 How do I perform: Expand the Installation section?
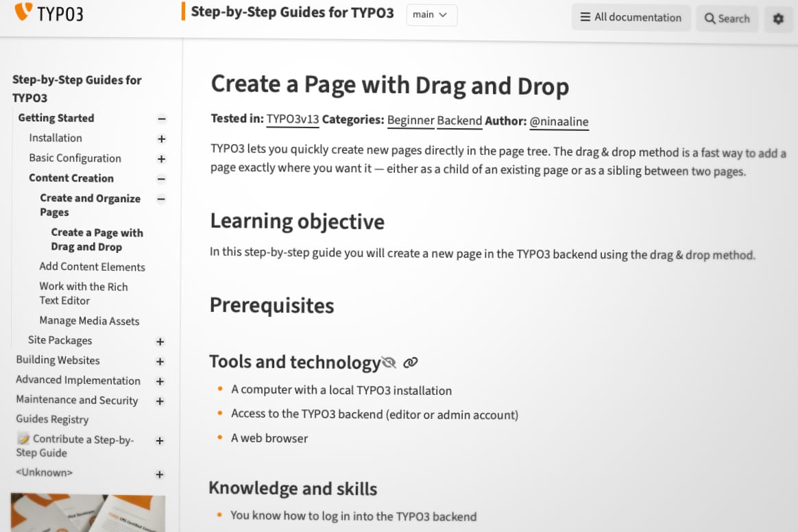(x=162, y=139)
